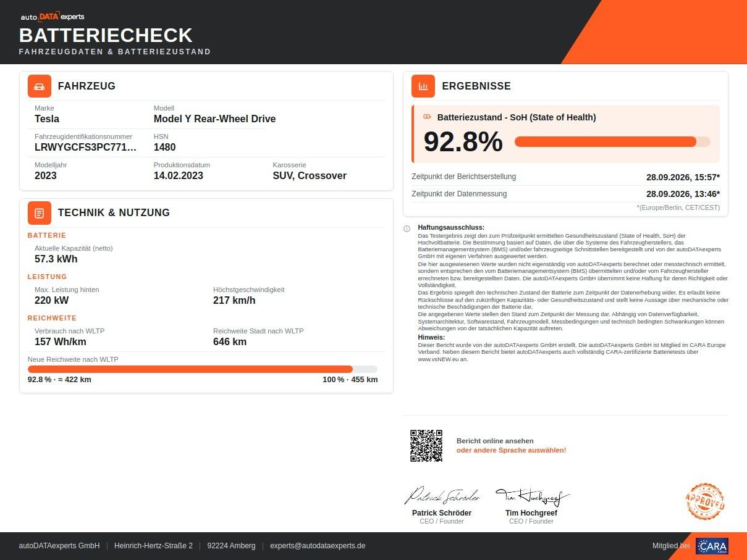Click 'oder andere Sprache auswählen!' link
Viewport: 747px width, 560px height.
pyautogui.click(x=511, y=450)
